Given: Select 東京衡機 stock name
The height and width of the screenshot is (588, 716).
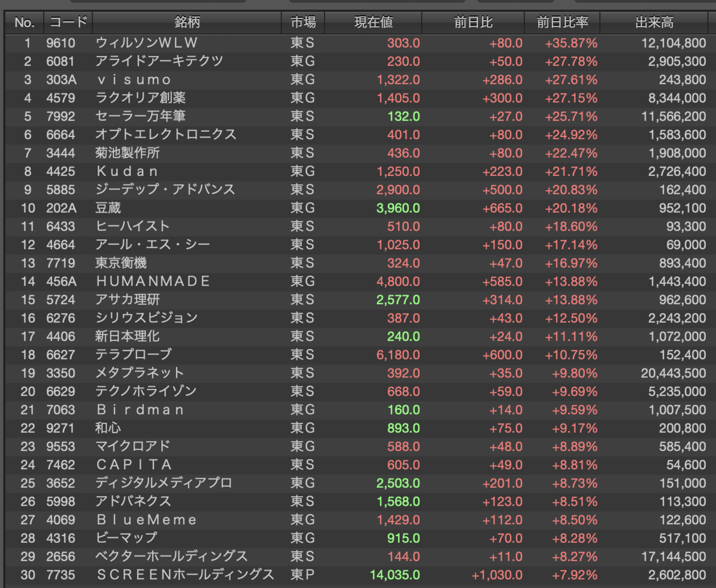Looking at the screenshot, I should click(121, 263).
